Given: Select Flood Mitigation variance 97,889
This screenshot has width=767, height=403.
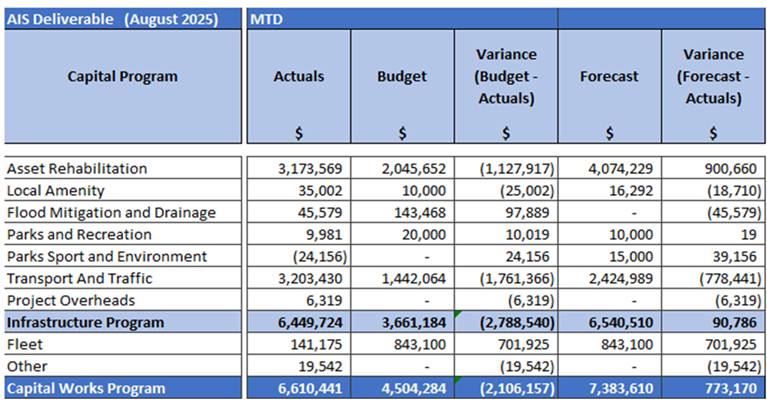Looking at the screenshot, I should [506, 212].
